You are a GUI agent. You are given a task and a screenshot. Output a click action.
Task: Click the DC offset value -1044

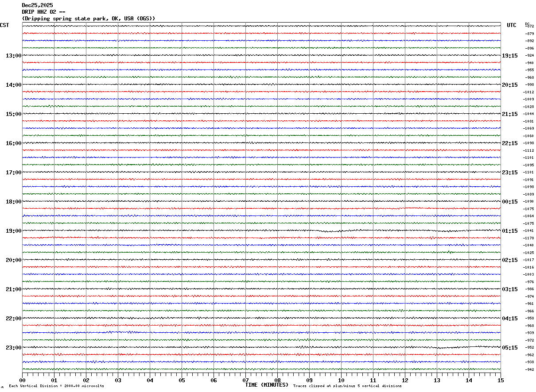click(528, 114)
